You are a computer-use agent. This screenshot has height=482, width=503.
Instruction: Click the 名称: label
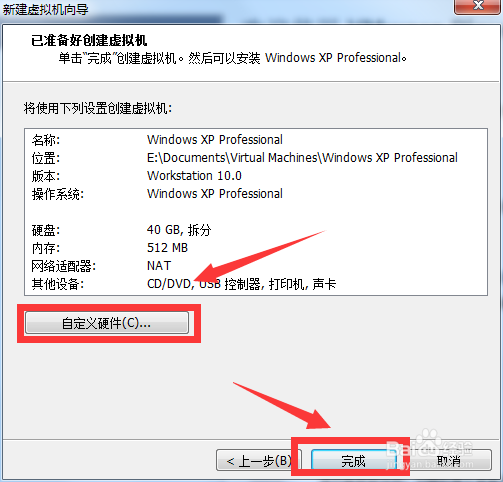46,140
